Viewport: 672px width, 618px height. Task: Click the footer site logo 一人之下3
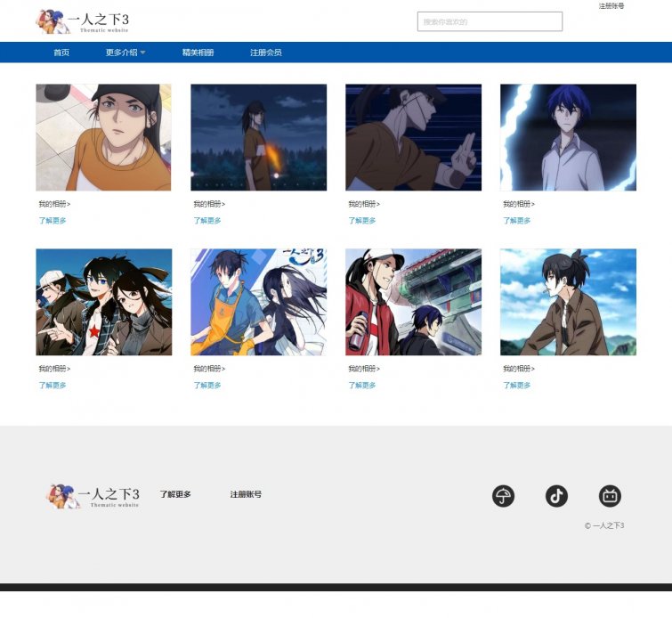[93, 496]
